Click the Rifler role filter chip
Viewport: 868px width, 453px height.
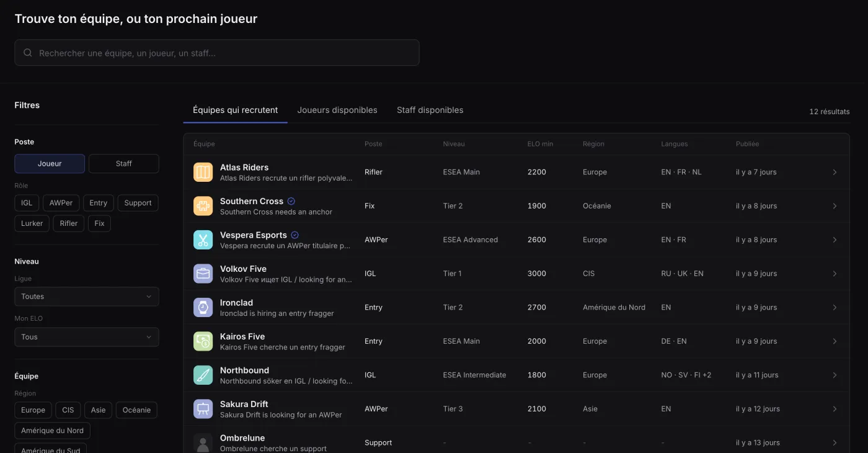click(69, 223)
